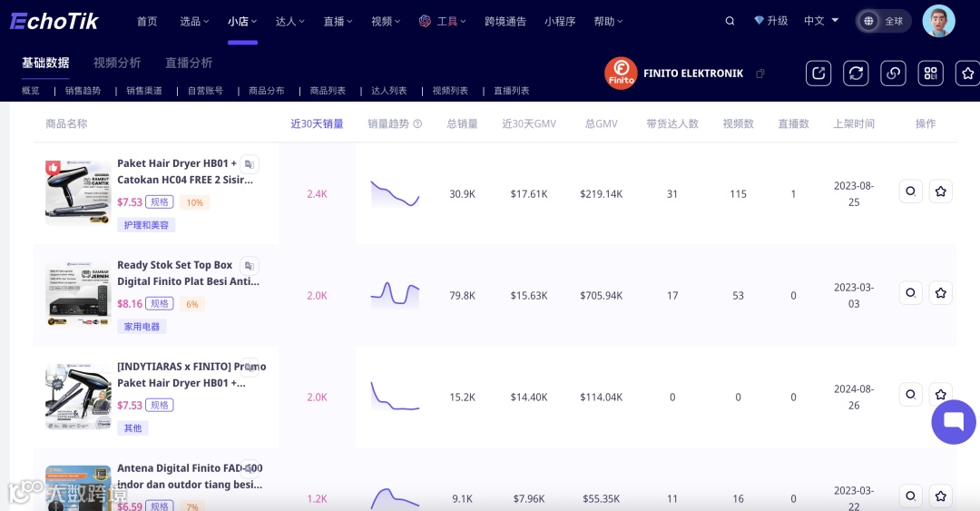Expand the 视频 dropdown menu

coord(386,21)
